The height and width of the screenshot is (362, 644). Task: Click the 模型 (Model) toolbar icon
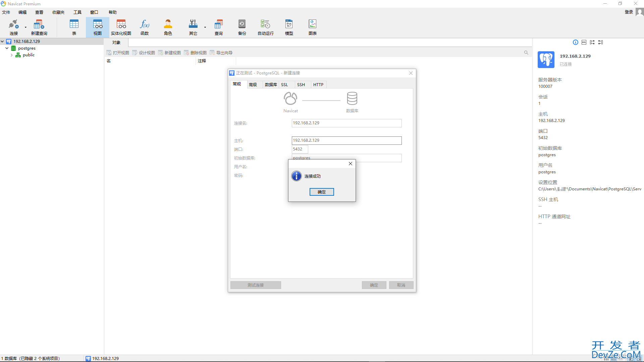[289, 27]
